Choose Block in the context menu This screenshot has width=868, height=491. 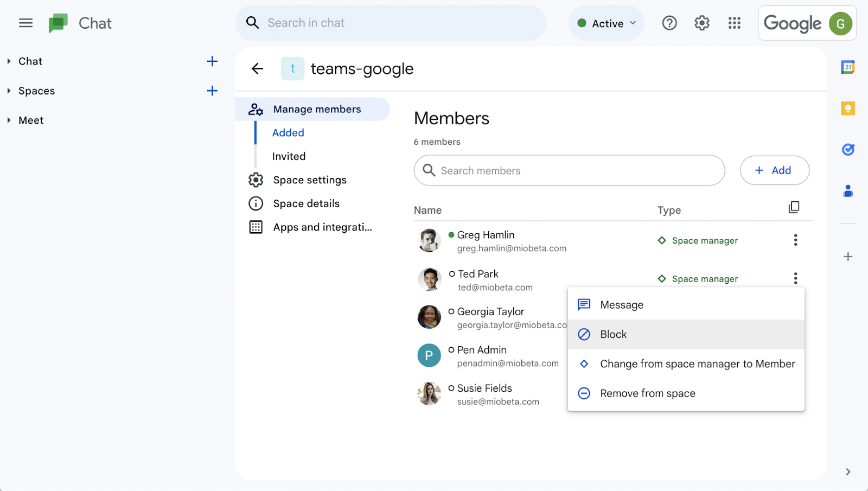(x=686, y=334)
